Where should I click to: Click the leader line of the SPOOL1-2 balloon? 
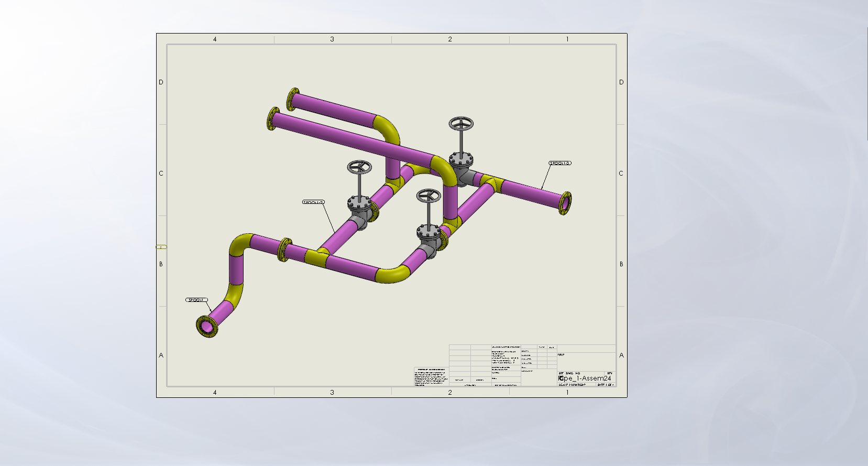tap(329, 219)
